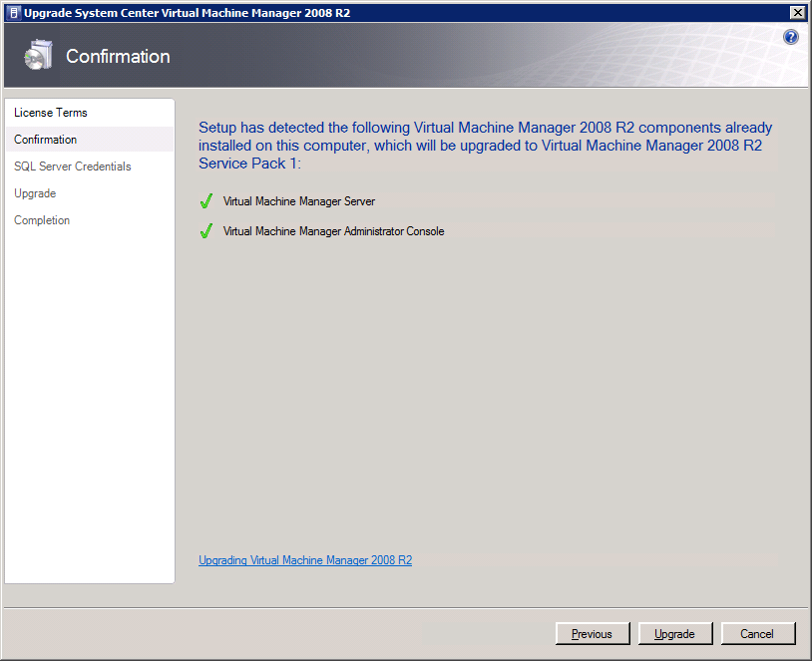Click the Previous button
Screen dimensions: 812x661
(593, 633)
